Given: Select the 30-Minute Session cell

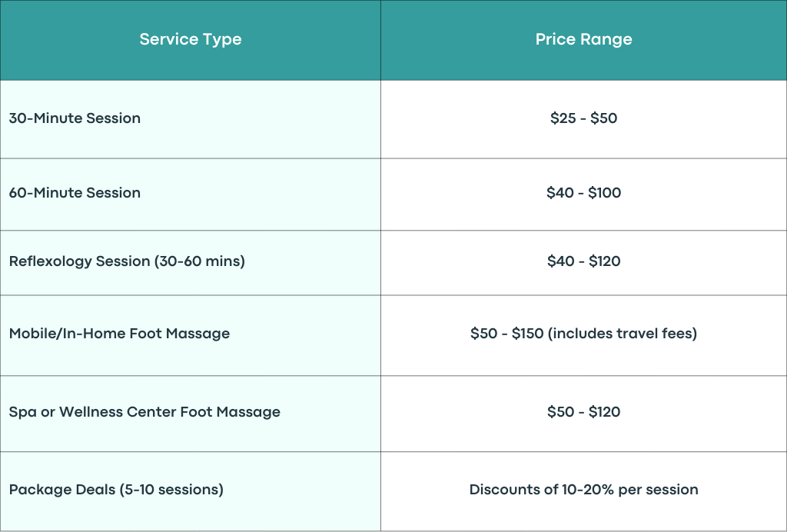Looking at the screenshot, I should (191, 119).
